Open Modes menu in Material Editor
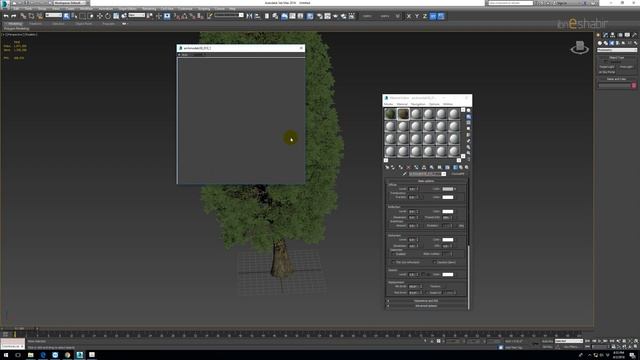 pyautogui.click(x=389, y=104)
